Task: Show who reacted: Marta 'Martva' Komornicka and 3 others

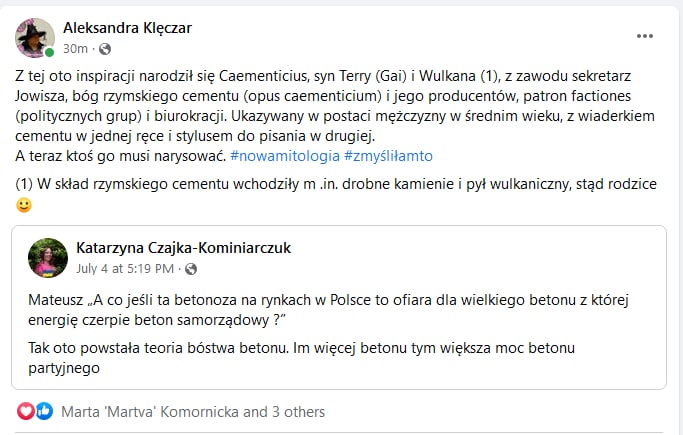Action: [x=193, y=412]
